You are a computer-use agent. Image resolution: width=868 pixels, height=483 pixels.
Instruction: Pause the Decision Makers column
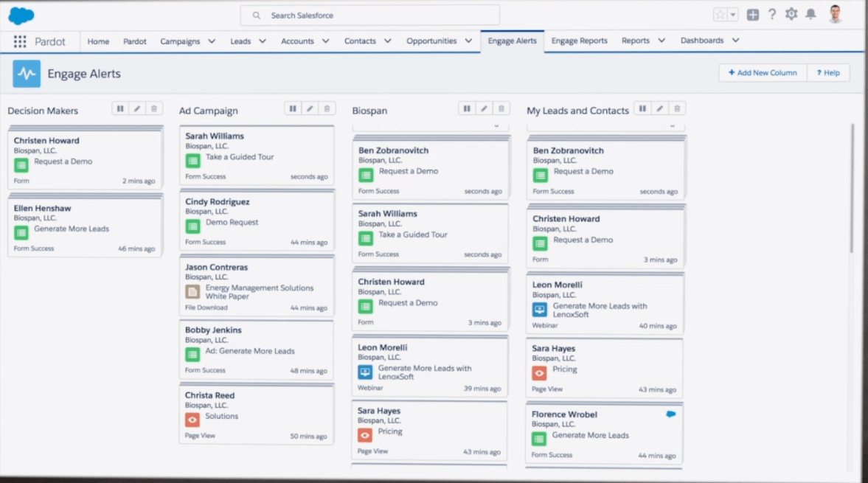120,108
